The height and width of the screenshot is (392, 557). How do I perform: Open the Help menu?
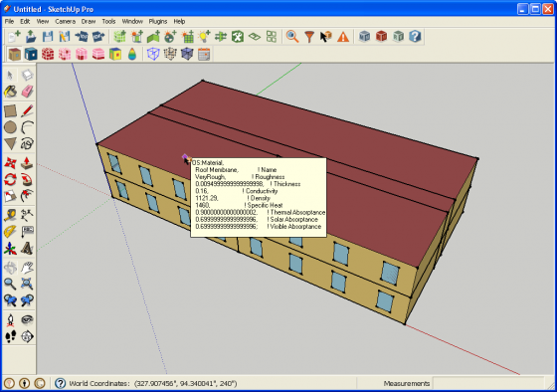(x=179, y=21)
